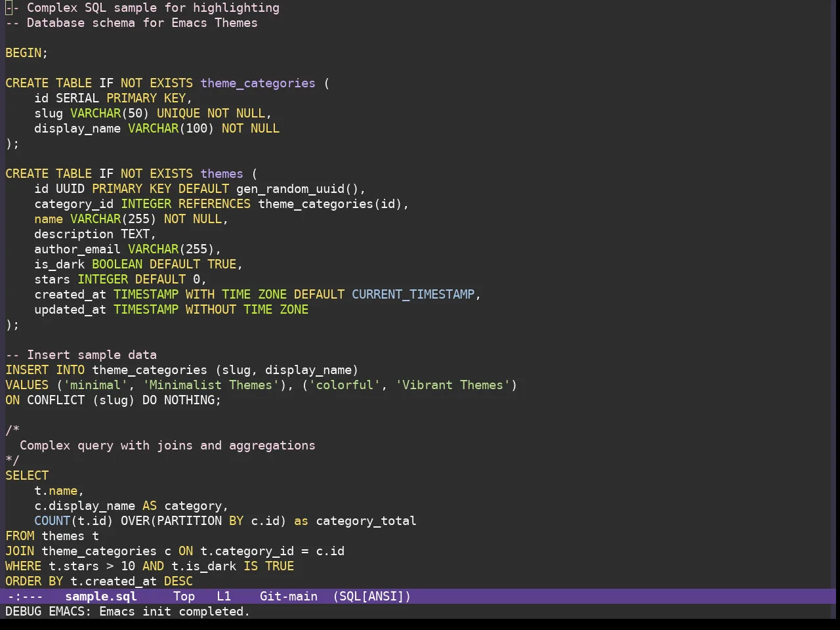Click the 'colorful' string literal

(x=345, y=385)
